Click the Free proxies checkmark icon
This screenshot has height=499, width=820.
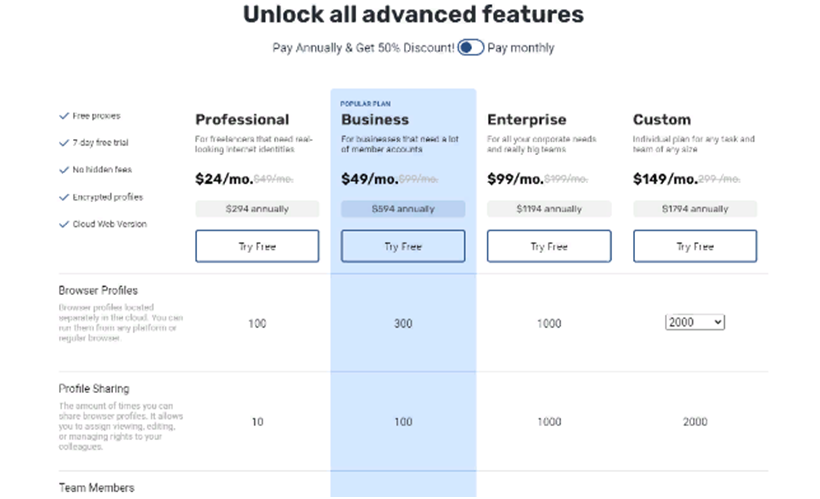pos(65,116)
